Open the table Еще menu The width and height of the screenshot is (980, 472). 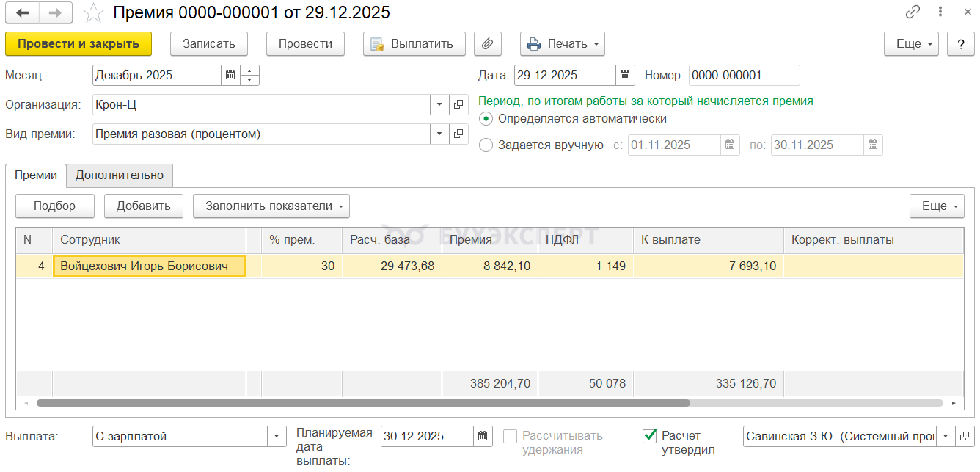tap(937, 206)
